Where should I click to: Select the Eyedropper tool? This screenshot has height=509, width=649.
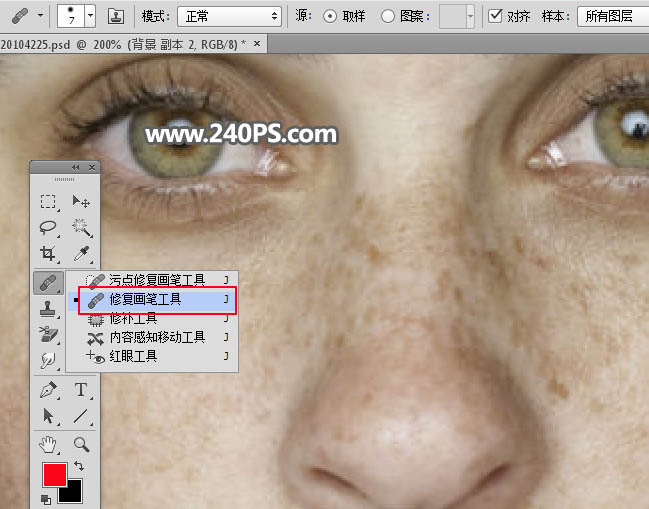point(81,254)
